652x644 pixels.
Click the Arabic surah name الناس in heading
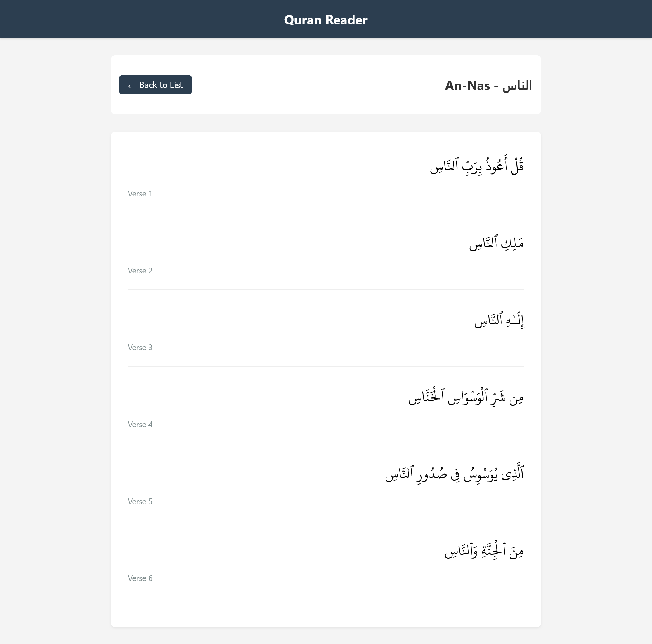coord(517,86)
